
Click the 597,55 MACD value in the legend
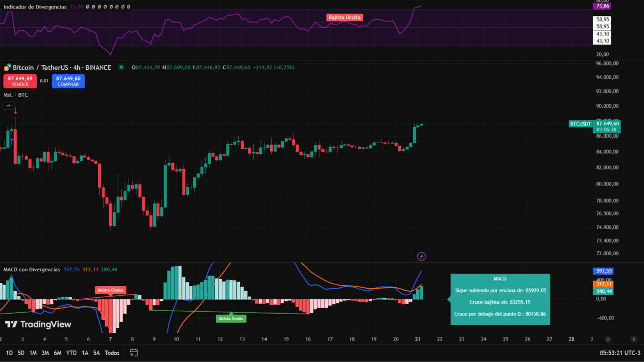(71, 270)
